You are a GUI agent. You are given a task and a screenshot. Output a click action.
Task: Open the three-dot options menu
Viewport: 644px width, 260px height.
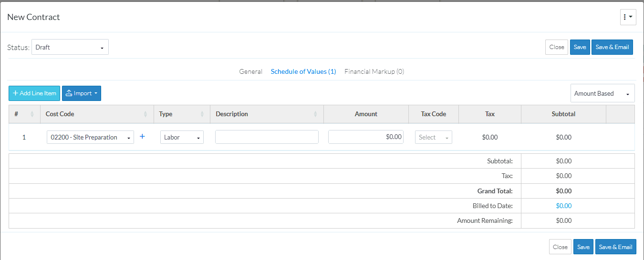click(628, 17)
